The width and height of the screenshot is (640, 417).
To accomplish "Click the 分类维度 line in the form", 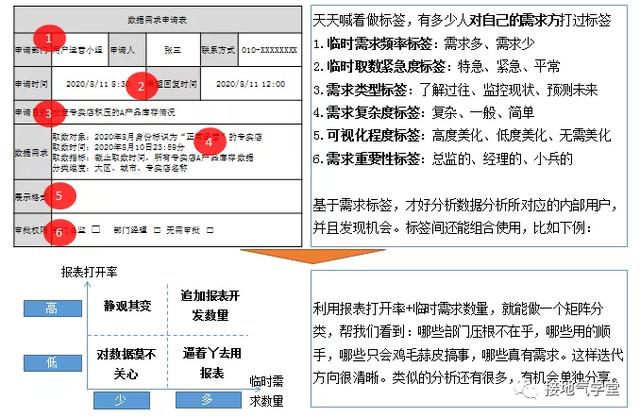I will click(120, 168).
